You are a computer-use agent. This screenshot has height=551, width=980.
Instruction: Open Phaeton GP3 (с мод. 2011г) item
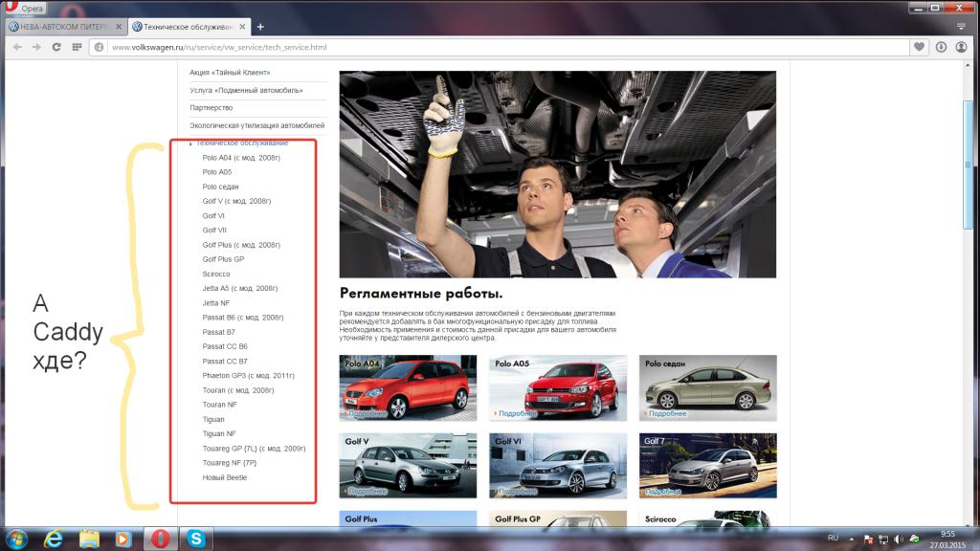click(x=248, y=375)
